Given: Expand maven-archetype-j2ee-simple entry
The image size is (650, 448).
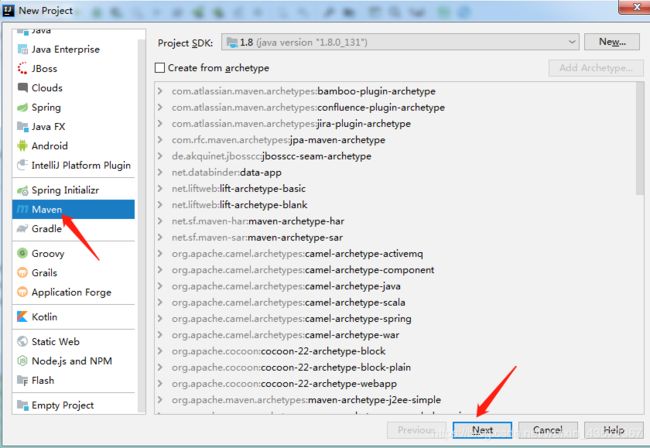Looking at the screenshot, I should coord(160,400).
